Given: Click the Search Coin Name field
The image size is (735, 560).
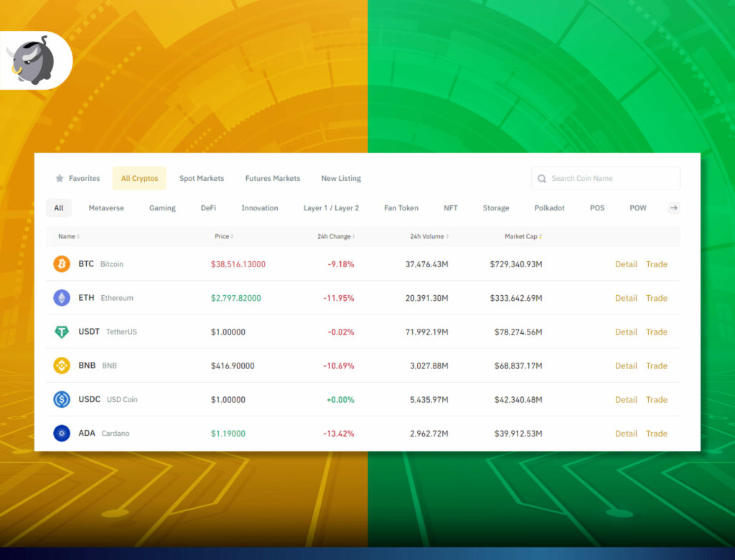Looking at the screenshot, I should 606,179.
